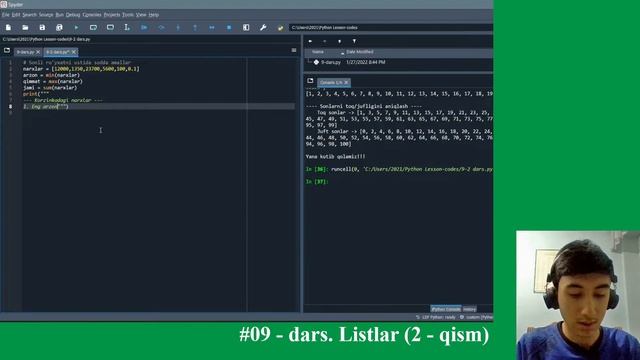Viewport: 640px width, 360px height.
Task: Open the Run menu
Action: [x=60, y=15]
